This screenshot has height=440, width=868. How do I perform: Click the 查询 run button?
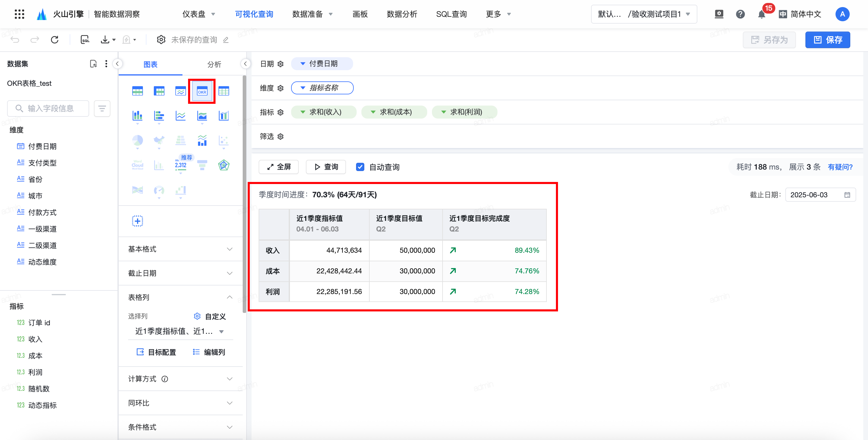326,167
